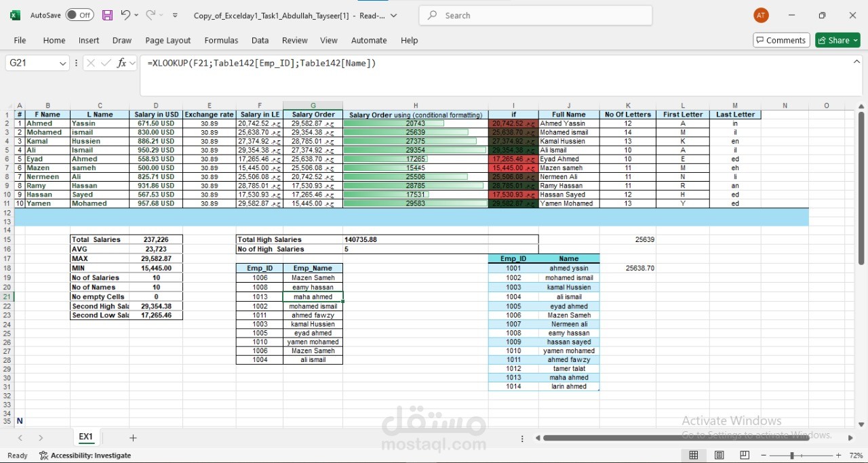This screenshot has height=463, width=868.
Task: Click the Excel app icon in title bar
Action: (x=15, y=15)
